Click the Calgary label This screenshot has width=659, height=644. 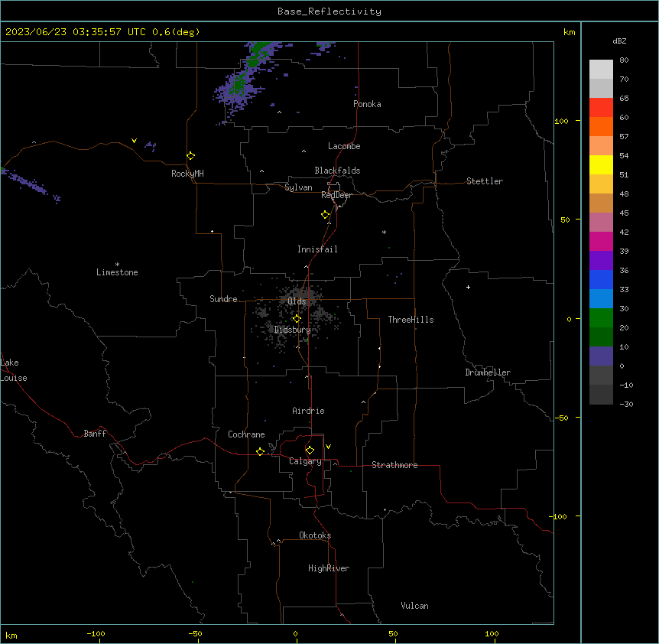[x=305, y=461]
